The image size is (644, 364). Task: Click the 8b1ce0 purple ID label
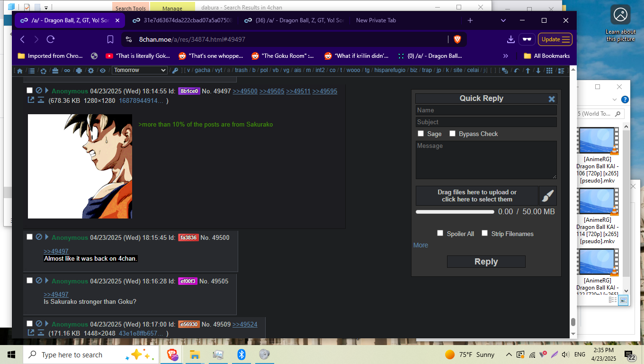pos(189,91)
